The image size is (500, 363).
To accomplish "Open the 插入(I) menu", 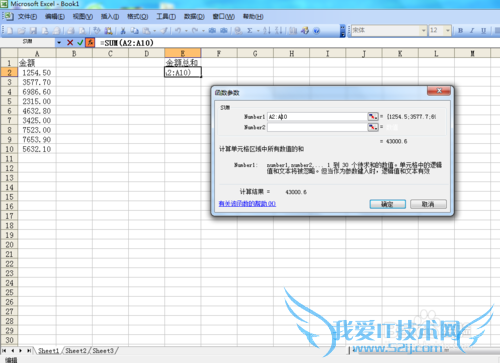I will click(110, 16).
